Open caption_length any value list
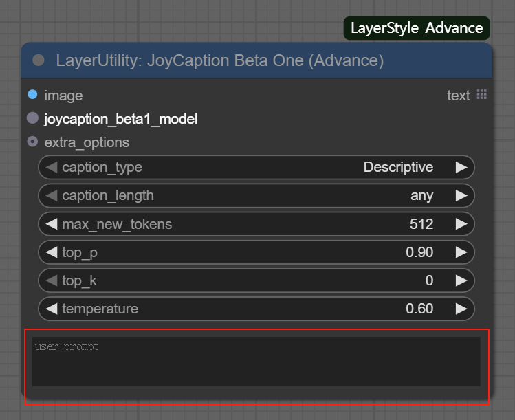 [421, 196]
